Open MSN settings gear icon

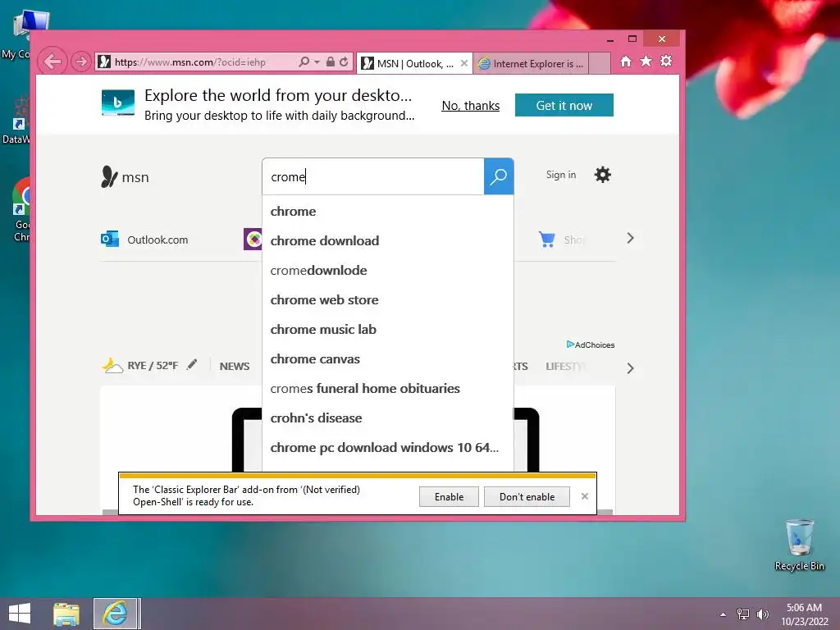(603, 175)
